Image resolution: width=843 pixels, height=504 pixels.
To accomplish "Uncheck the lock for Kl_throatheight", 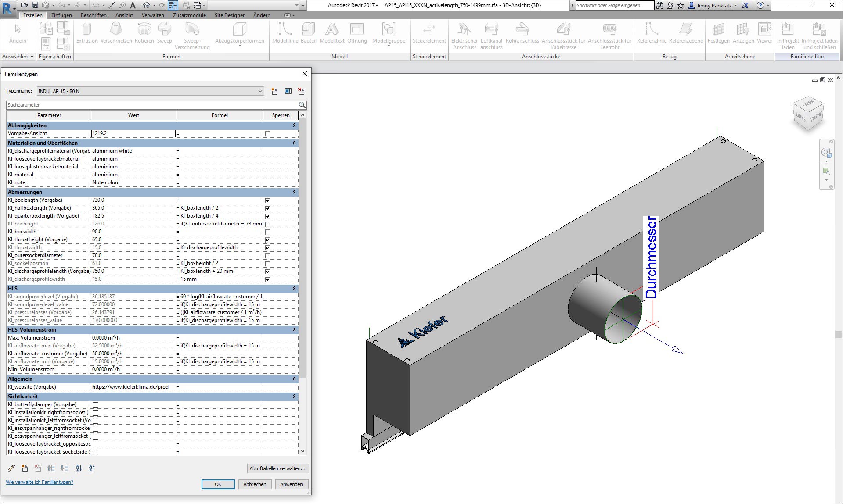I will coord(267,239).
